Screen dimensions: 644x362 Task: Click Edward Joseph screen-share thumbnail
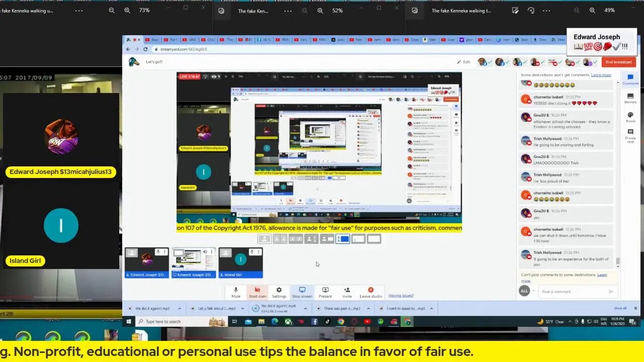[194, 263]
